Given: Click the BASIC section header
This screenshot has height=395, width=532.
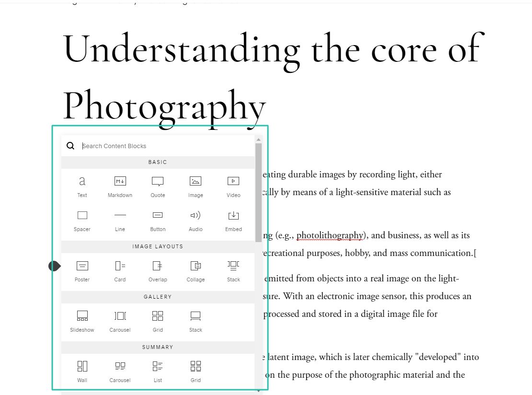Looking at the screenshot, I should [158, 162].
